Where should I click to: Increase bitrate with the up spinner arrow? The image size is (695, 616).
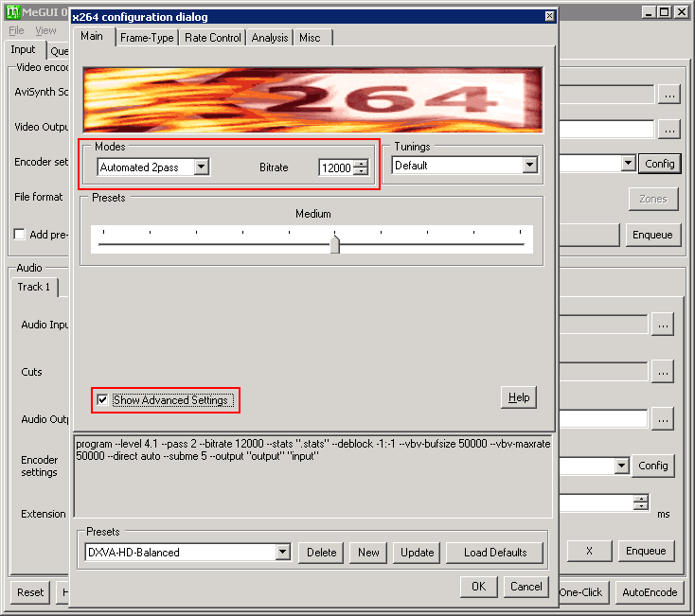pos(362,164)
